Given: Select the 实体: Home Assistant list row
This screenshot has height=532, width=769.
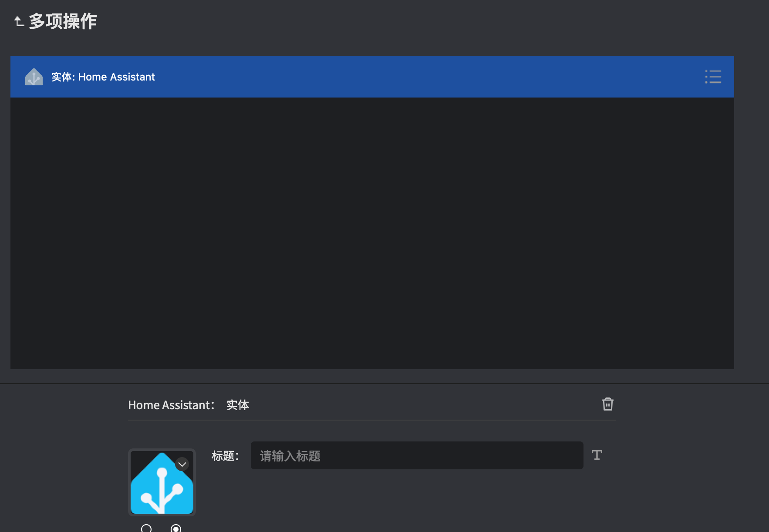Looking at the screenshot, I should (348, 77).
